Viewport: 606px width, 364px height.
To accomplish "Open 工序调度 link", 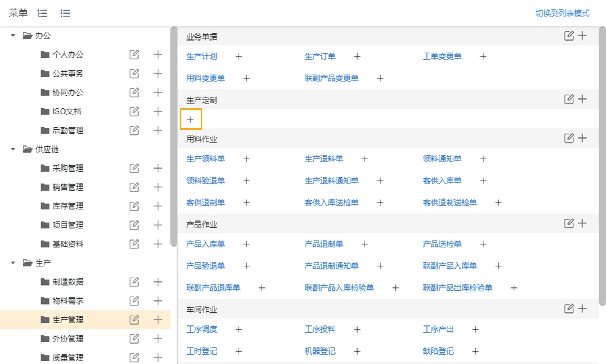I will (202, 329).
